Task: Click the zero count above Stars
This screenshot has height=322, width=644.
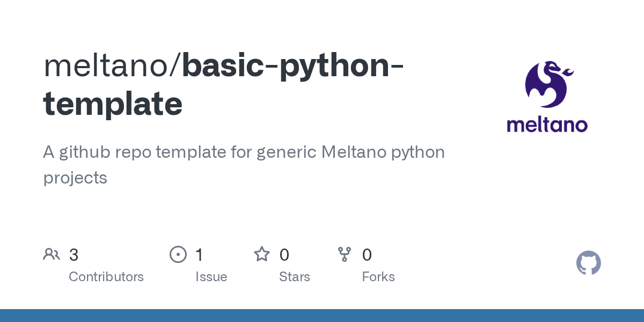Action: 284,255
